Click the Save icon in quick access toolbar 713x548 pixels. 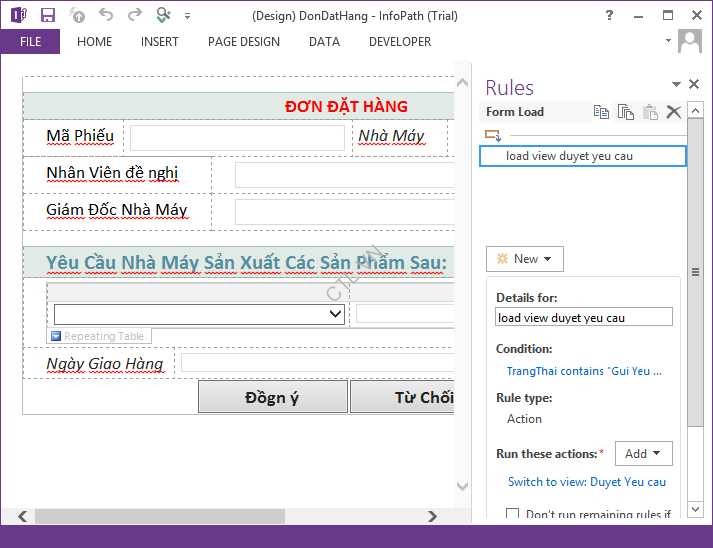(48, 15)
